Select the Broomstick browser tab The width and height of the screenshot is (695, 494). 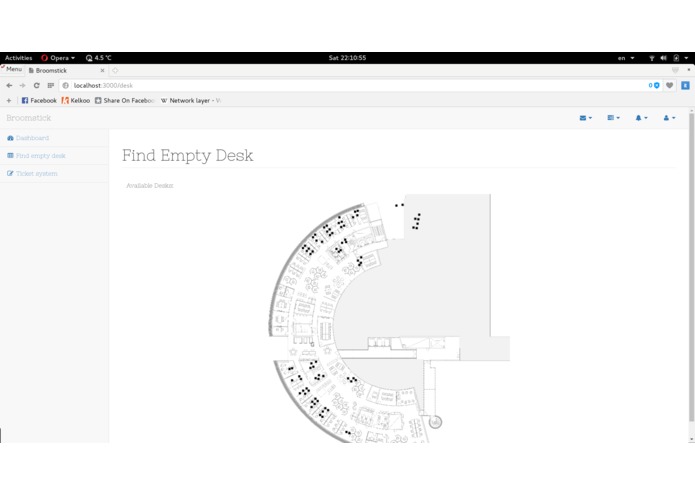(66, 70)
